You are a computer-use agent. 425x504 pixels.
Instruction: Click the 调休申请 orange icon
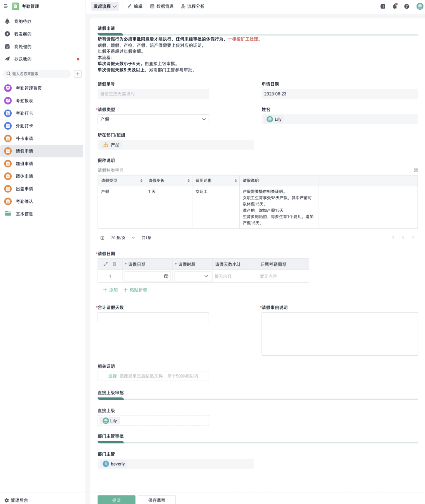(8, 176)
